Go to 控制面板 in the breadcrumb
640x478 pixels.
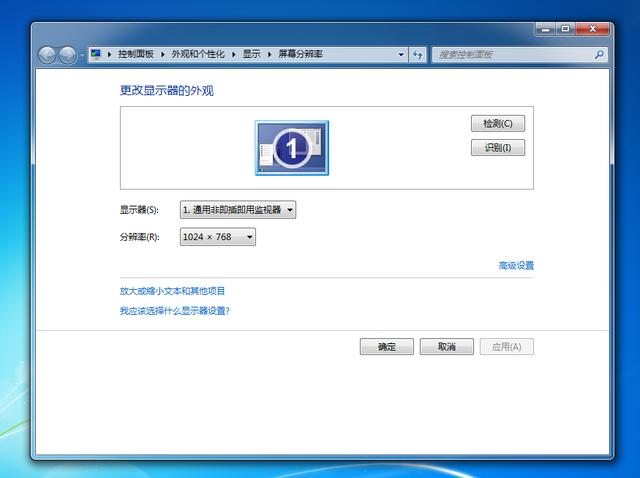(136, 54)
